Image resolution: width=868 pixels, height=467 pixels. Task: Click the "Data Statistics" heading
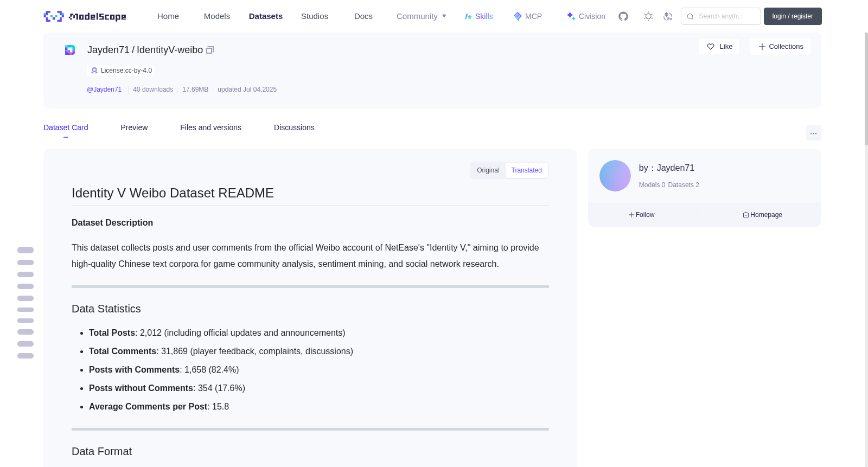[x=106, y=309]
